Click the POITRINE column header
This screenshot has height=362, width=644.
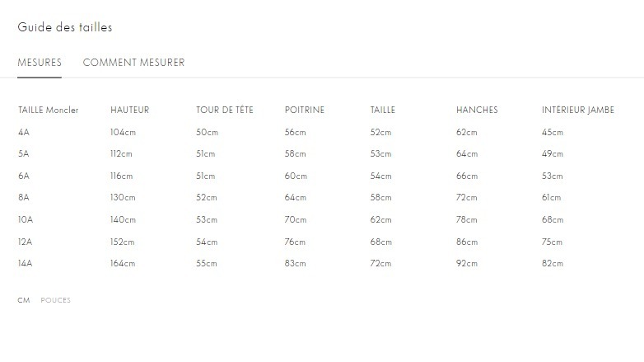click(305, 110)
